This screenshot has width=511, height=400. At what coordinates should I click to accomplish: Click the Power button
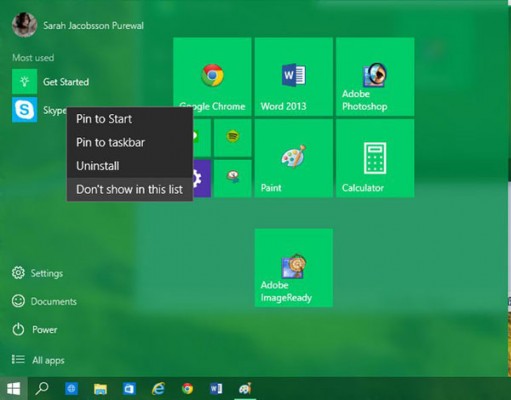click(x=34, y=330)
